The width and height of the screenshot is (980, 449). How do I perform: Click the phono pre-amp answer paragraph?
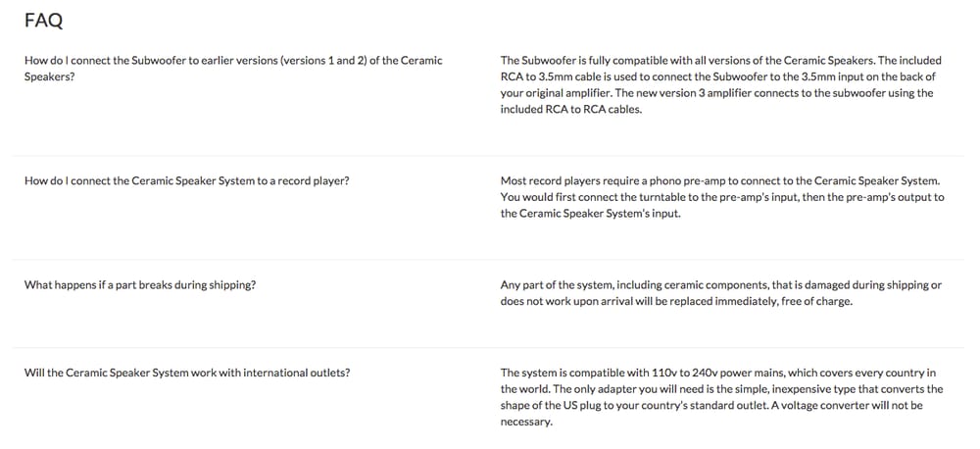point(722,197)
